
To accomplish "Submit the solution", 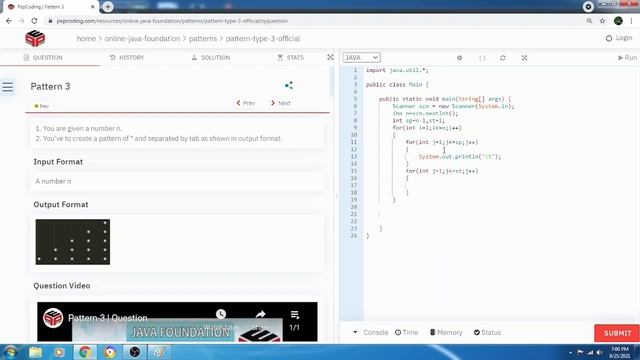I will (x=617, y=333).
